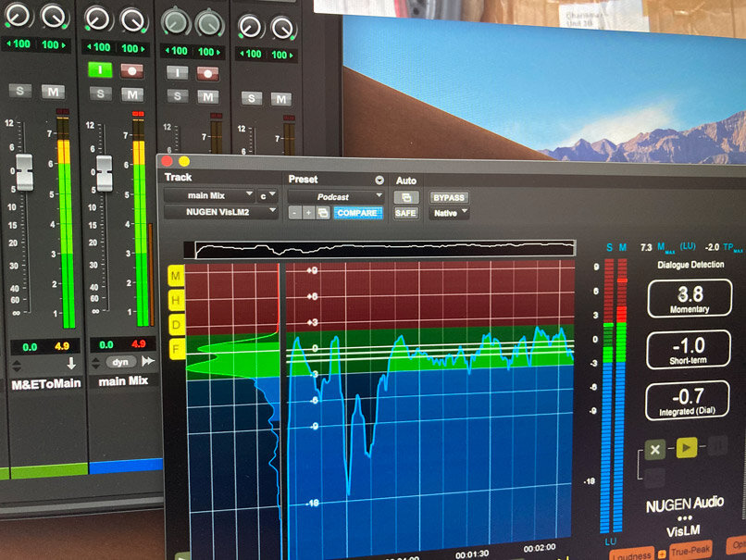Image resolution: width=746 pixels, height=560 pixels.
Task: Open the NUGEN VisLM2 plugin selector
Action: pyautogui.click(x=220, y=212)
